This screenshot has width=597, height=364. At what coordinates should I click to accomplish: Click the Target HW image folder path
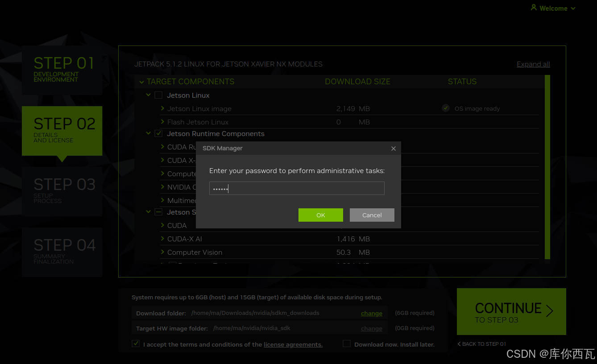click(252, 328)
